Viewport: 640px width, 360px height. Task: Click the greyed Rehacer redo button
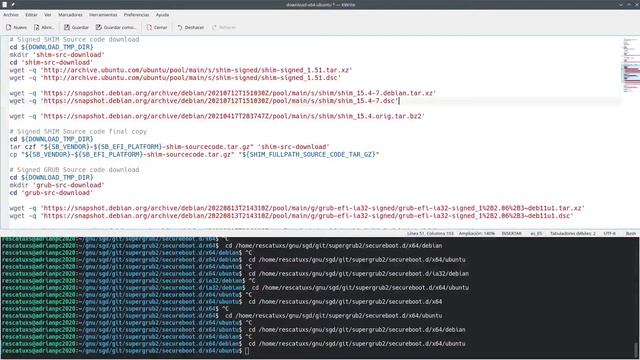tap(224, 27)
